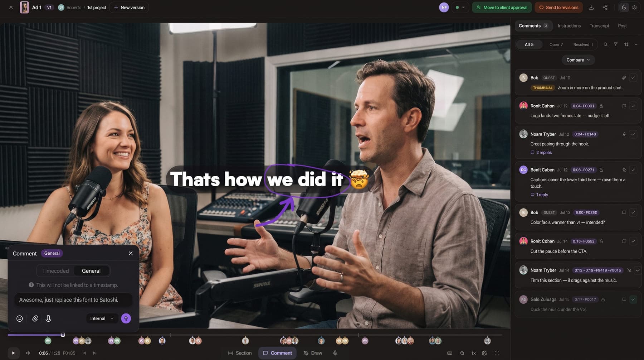This screenshot has height=360, width=644.
Task: Click the microphone icon beside Draw
Action: (x=335, y=353)
